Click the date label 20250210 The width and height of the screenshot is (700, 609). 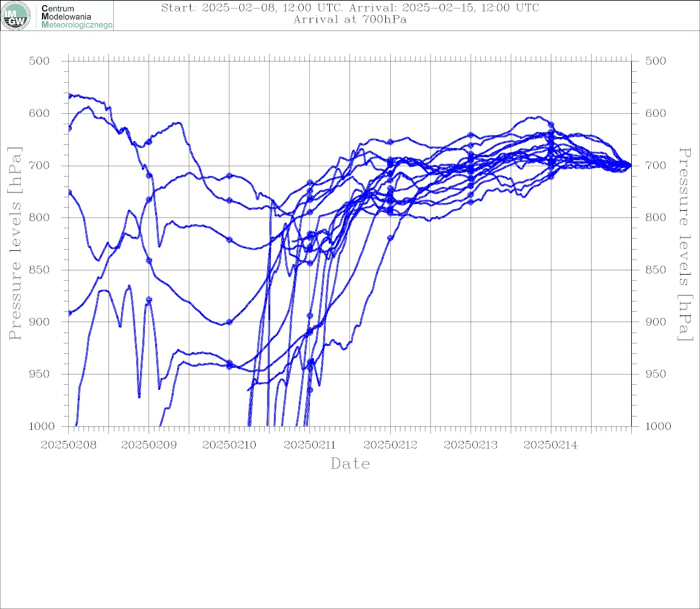[x=229, y=445]
